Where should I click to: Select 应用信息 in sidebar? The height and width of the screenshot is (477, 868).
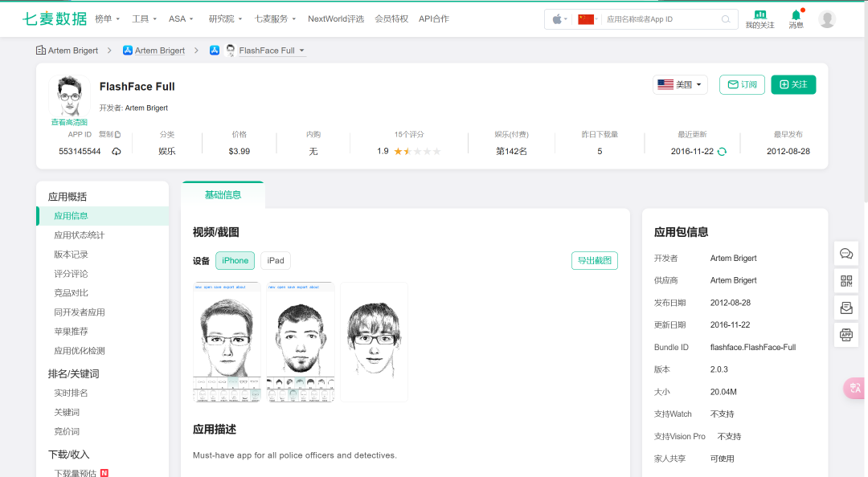click(102, 216)
